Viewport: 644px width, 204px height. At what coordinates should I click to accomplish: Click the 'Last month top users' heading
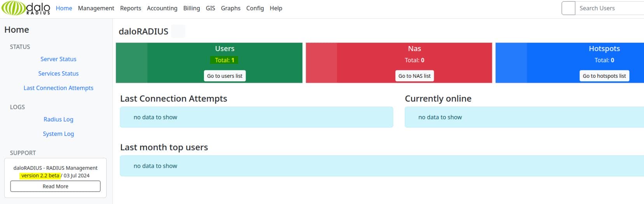pyautogui.click(x=164, y=148)
